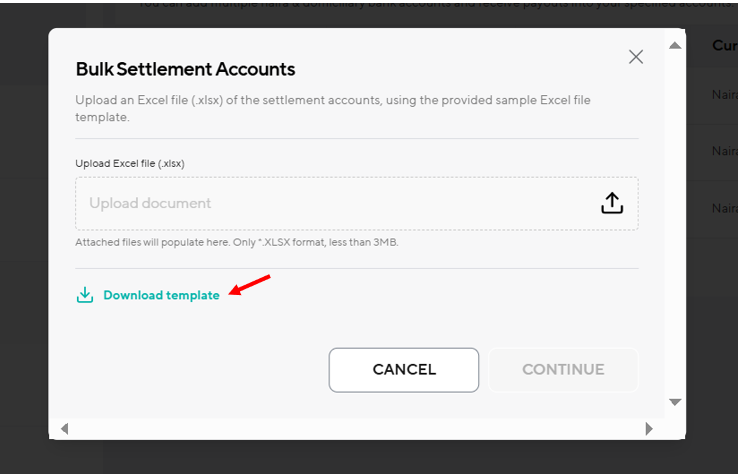Image resolution: width=740 pixels, height=476 pixels.
Task: Click the settlement accounts instruction paragraph
Action: 333,109
